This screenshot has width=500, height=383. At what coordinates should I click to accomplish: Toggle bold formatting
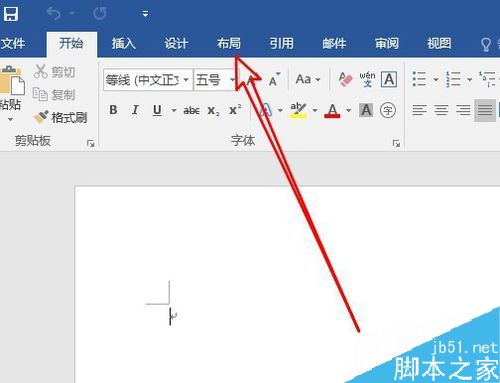pyautogui.click(x=113, y=110)
